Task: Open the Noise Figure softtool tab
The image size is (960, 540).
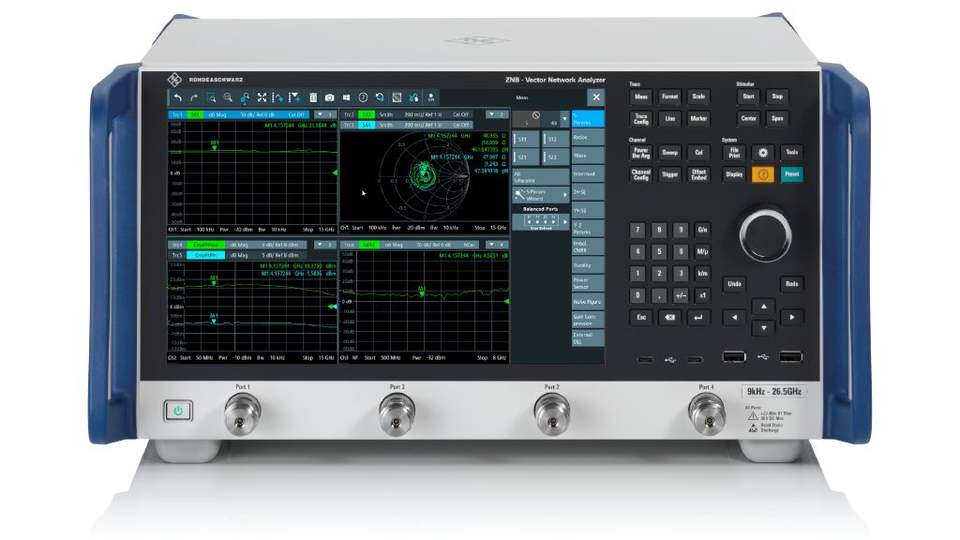Action: (x=588, y=302)
